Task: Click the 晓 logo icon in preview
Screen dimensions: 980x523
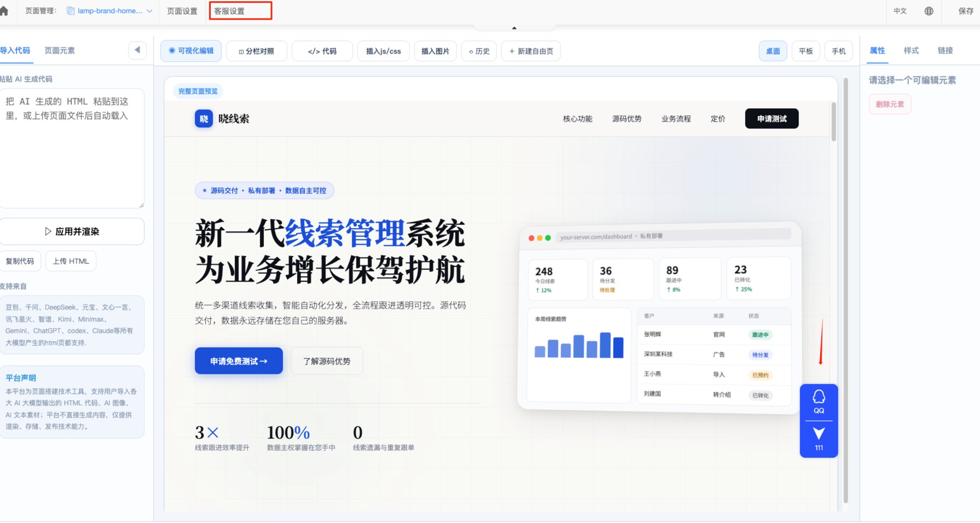Action: pos(204,119)
